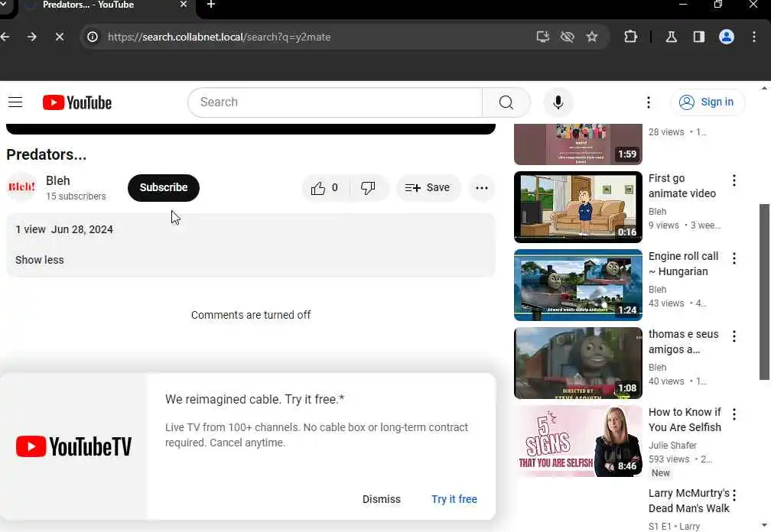Click the 1 view Jun 28, 2024 text

coord(64,229)
